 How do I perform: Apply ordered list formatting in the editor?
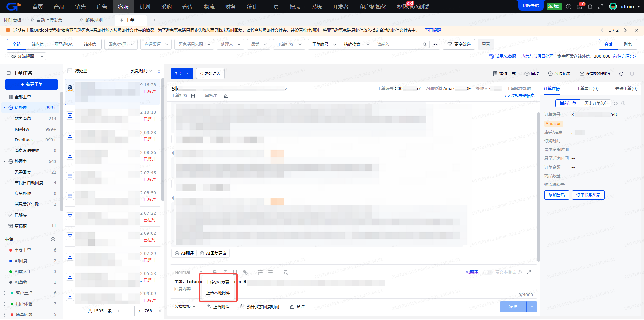pyautogui.click(x=260, y=272)
